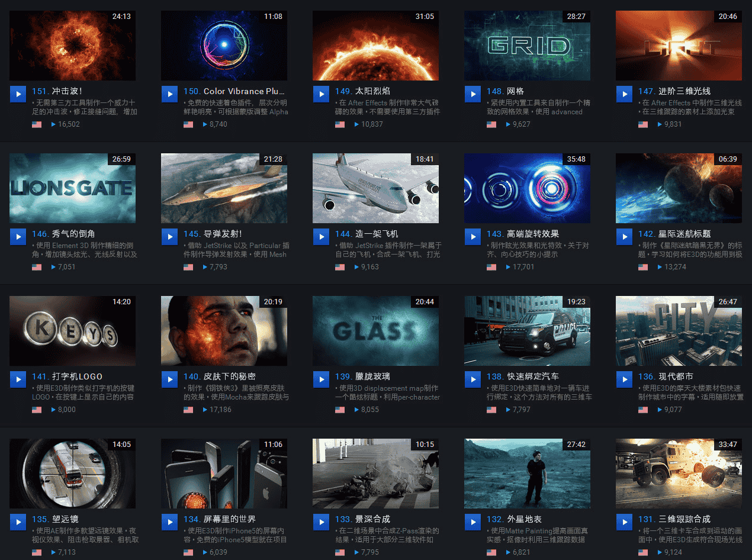Click the play icon for 146. 秀气的倒角
This screenshot has height=560, width=752.
tap(18, 236)
